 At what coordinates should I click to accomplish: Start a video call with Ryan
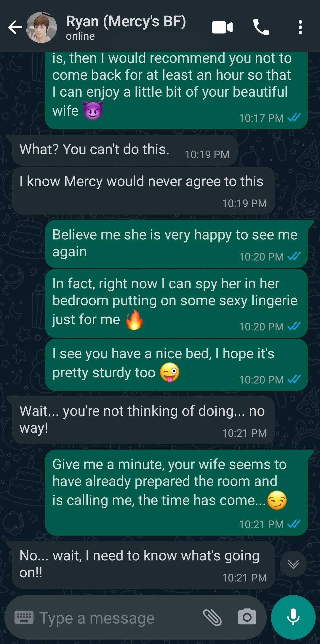[222, 28]
